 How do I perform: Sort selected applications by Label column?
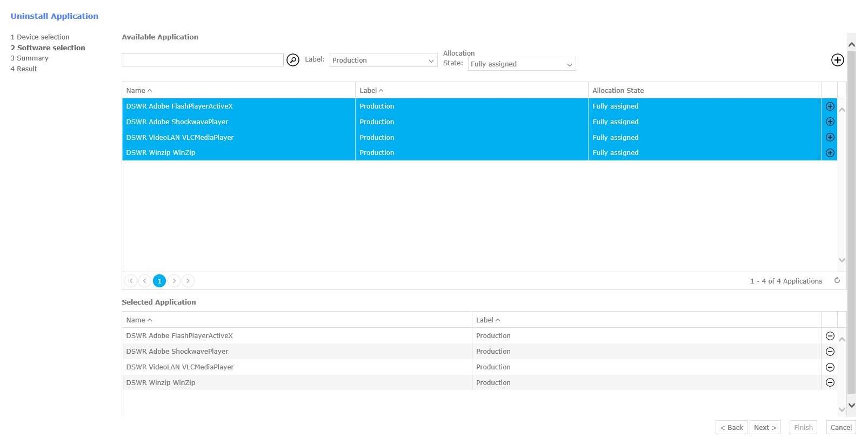(488, 320)
